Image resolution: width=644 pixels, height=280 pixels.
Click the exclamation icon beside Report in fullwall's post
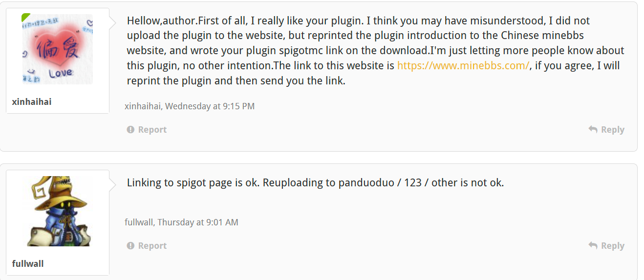(x=130, y=246)
